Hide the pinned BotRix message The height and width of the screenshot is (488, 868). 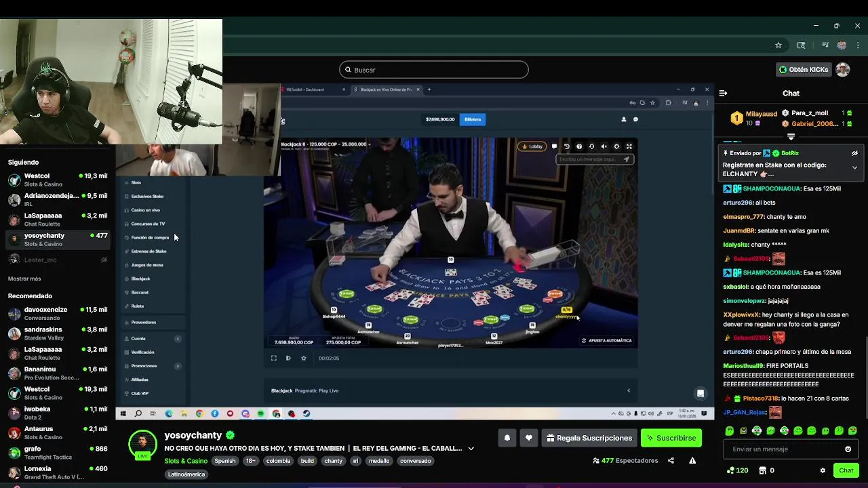pos(854,153)
